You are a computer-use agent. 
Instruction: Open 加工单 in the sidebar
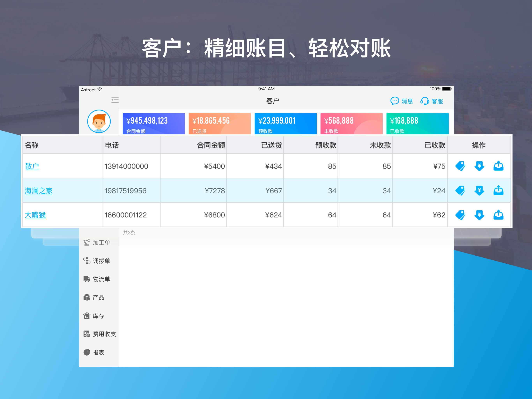tap(97, 242)
